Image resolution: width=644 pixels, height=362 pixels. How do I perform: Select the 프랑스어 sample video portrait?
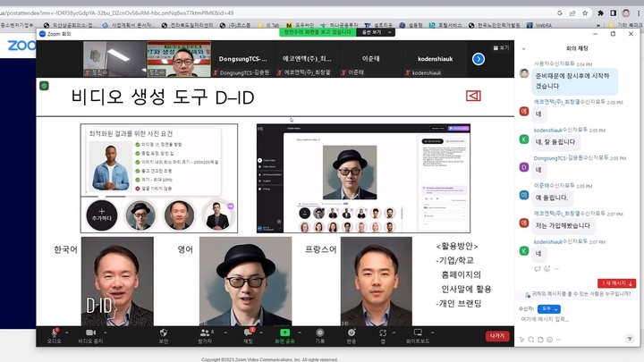tap(377, 282)
